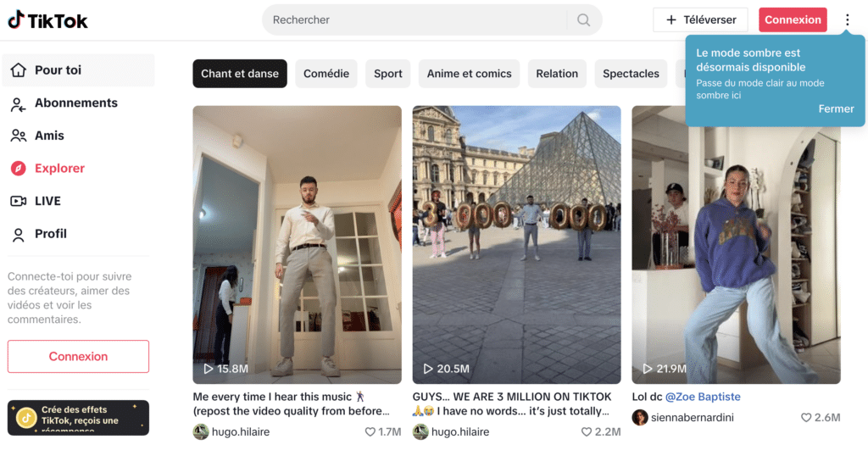Open the three-dot more options menu

pos(847,20)
